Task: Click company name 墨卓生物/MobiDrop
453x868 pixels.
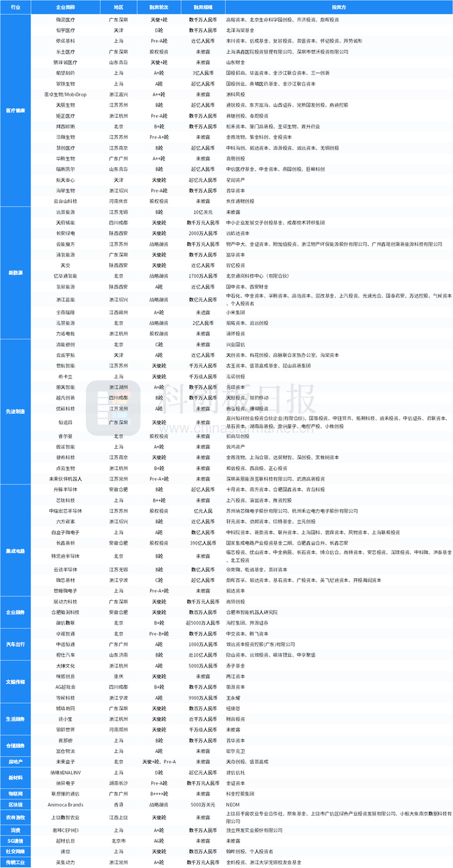Action: coord(66,94)
